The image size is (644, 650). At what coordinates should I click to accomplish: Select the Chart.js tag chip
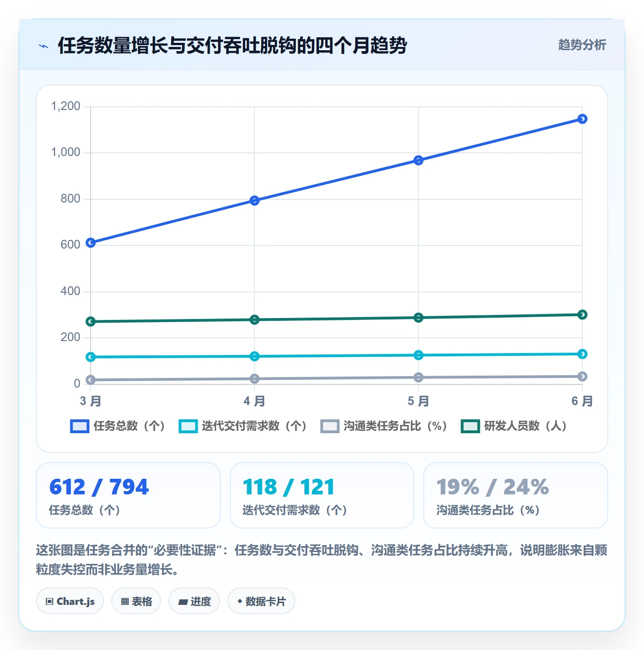pos(70,601)
